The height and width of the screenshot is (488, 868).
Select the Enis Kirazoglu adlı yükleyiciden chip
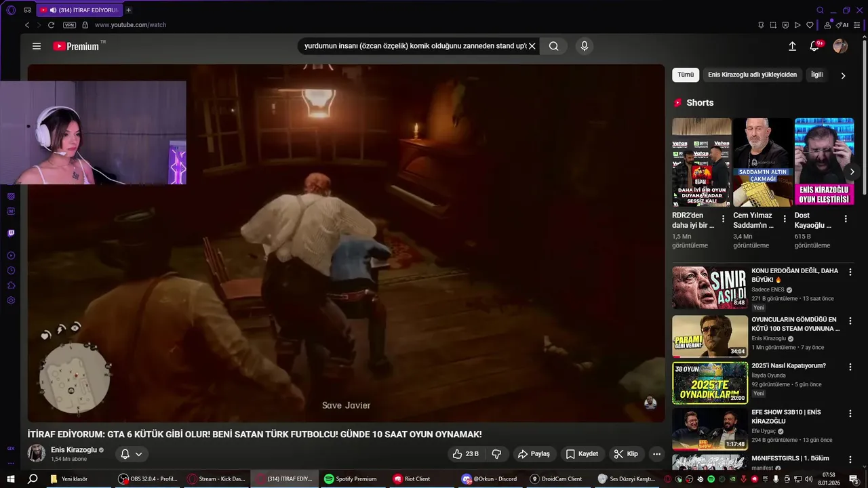[x=752, y=75]
